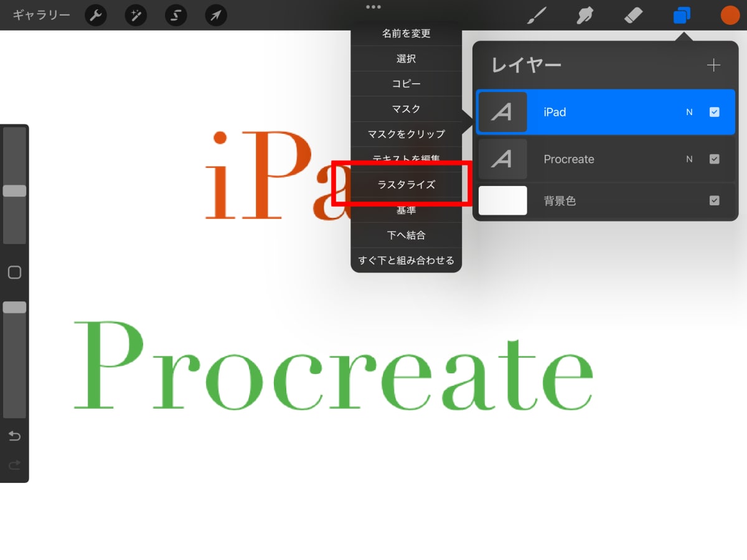Tap the iPad text layer thumbnail
Screen dimensions: 747x560
(503, 112)
